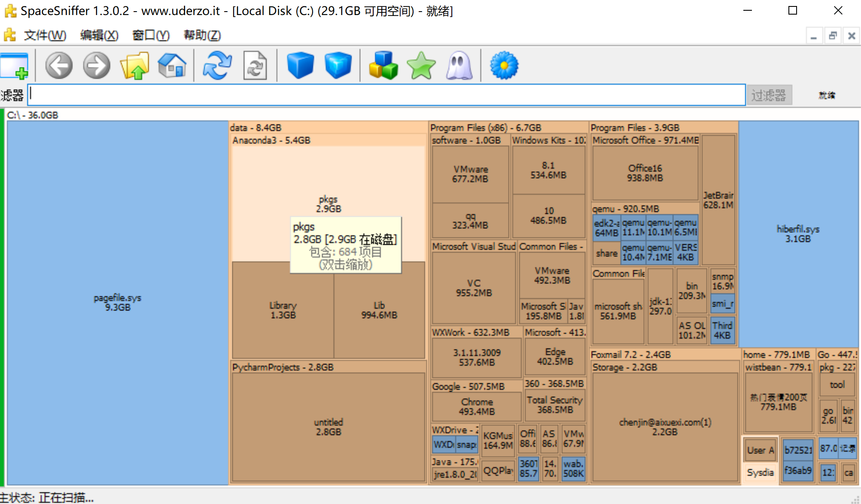Image resolution: width=861 pixels, height=504 pixels.
Task: Open the 文件(W) menu
Action: [45, 35]
